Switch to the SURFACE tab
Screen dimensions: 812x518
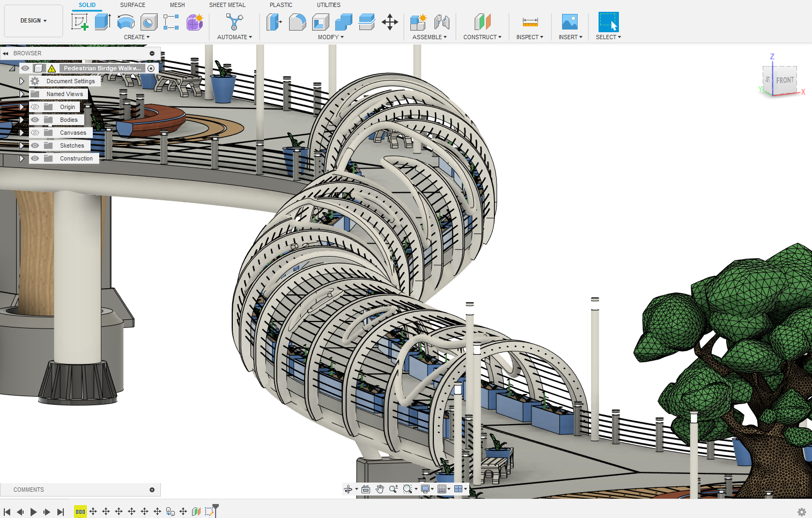coord(132,5)
